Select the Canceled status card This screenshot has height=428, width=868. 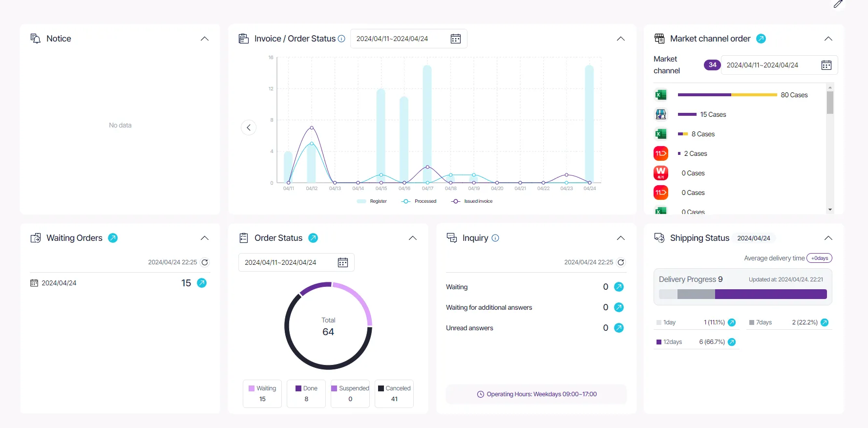tap(394, 394)
